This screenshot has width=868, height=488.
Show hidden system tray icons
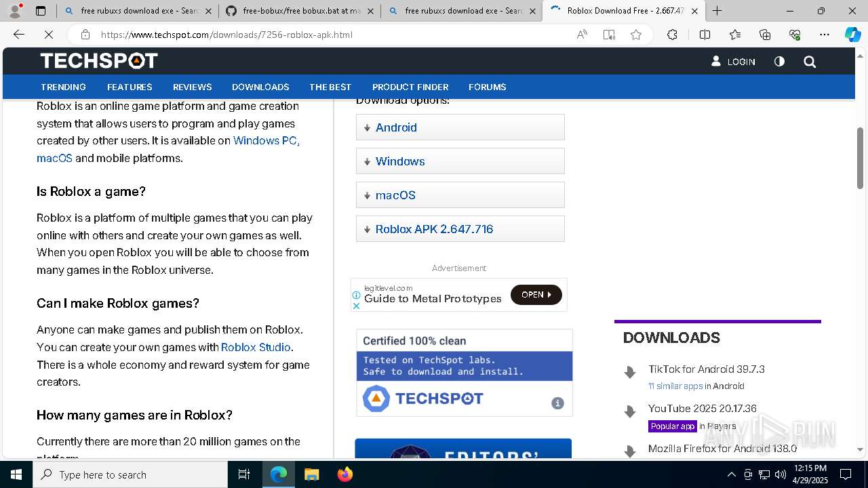pyautogui.click(x=731, y=474)
